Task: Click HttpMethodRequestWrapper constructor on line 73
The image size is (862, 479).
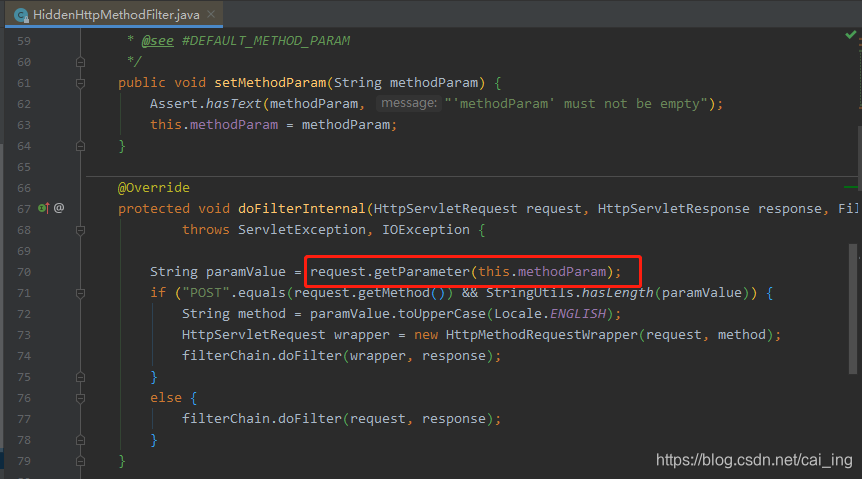Action: point(541,334)
